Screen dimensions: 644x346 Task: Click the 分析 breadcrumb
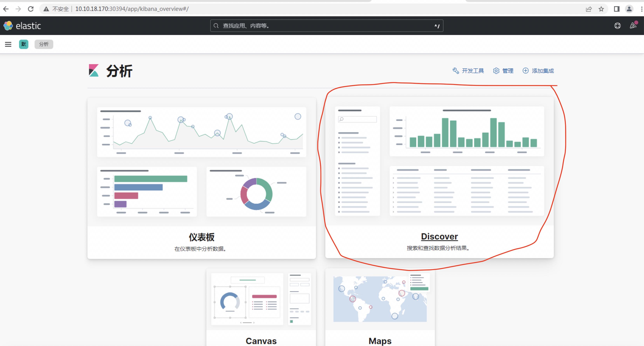pos(44,44)
